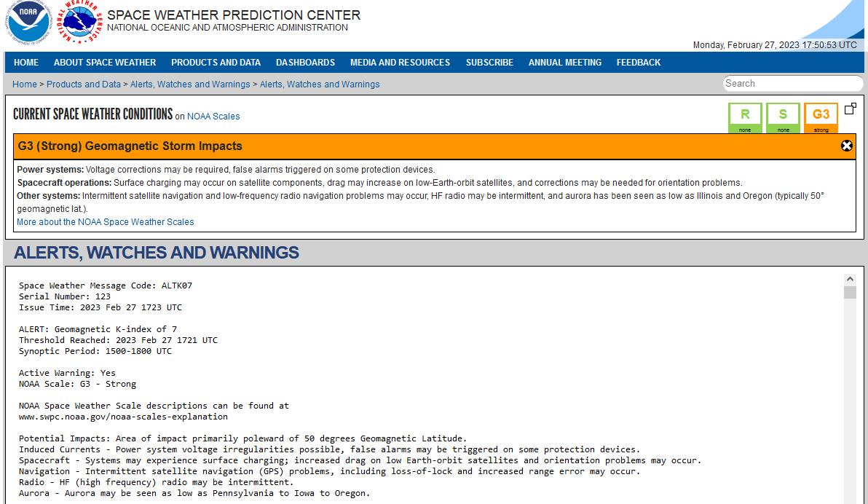The width and height of the screenshot is (868, 504).
Task: Close the G3 storm impacts banner
Action: (x=846, y=146)
